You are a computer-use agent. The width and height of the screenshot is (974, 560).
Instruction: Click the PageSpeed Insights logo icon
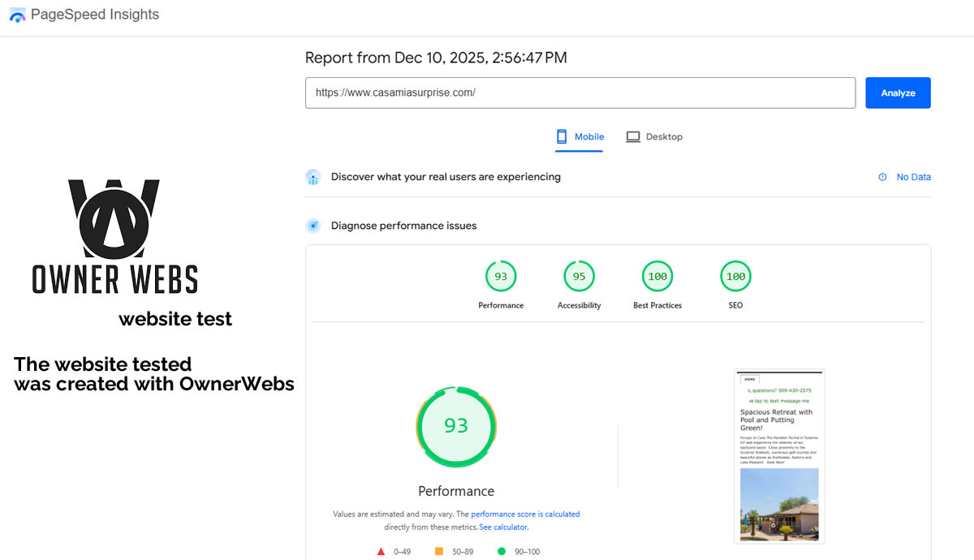(17, 15)
